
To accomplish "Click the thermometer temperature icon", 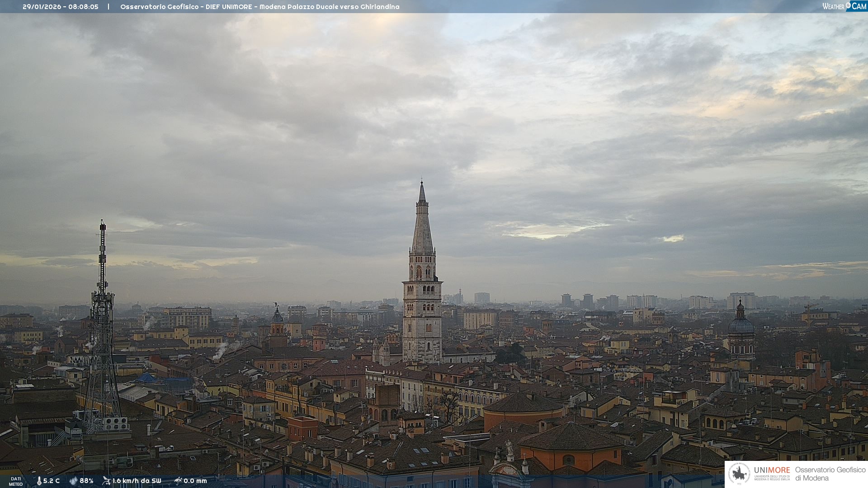I will [x=39, y=481].
